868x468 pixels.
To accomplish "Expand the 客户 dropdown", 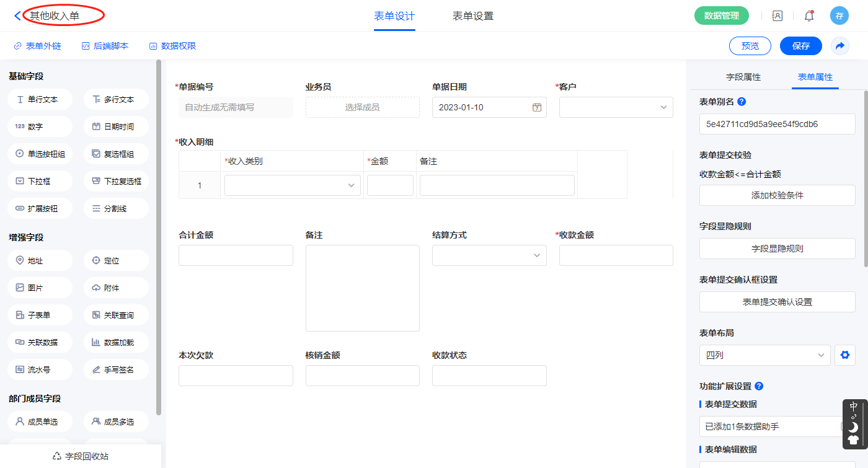I will pyautogui.click(x=616, y=107).
